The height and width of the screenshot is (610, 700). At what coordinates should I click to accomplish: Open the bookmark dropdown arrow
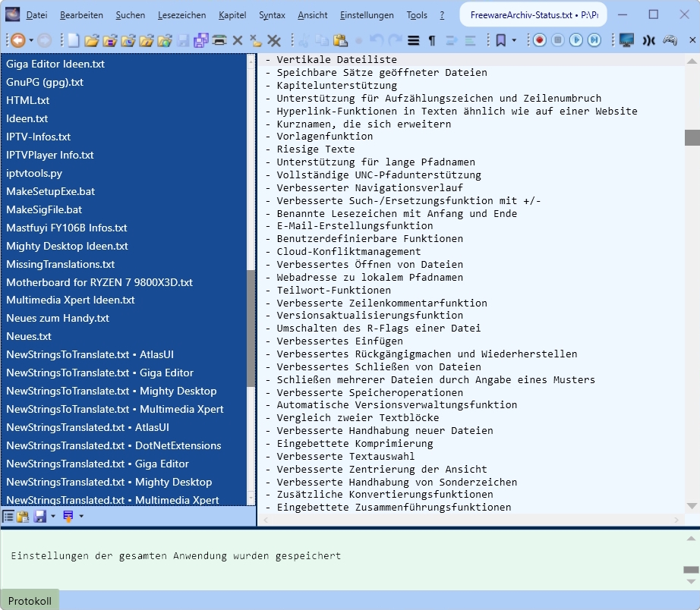tap(514, 40)
